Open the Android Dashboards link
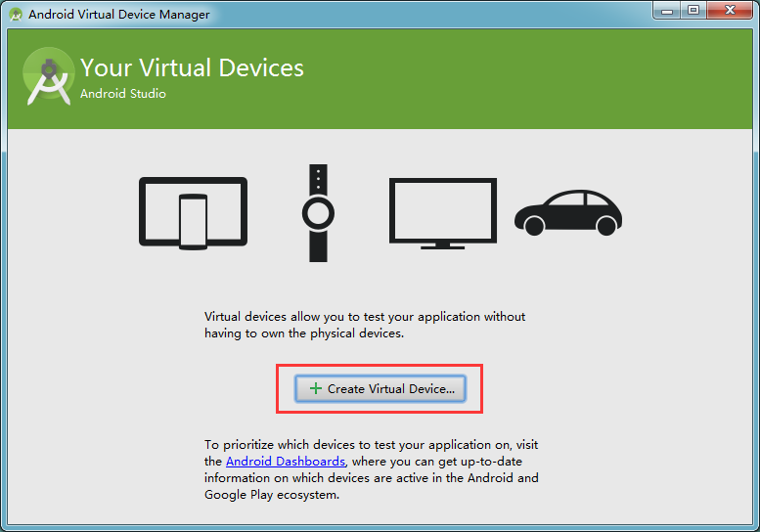The image size is (760, 532). 285,461
